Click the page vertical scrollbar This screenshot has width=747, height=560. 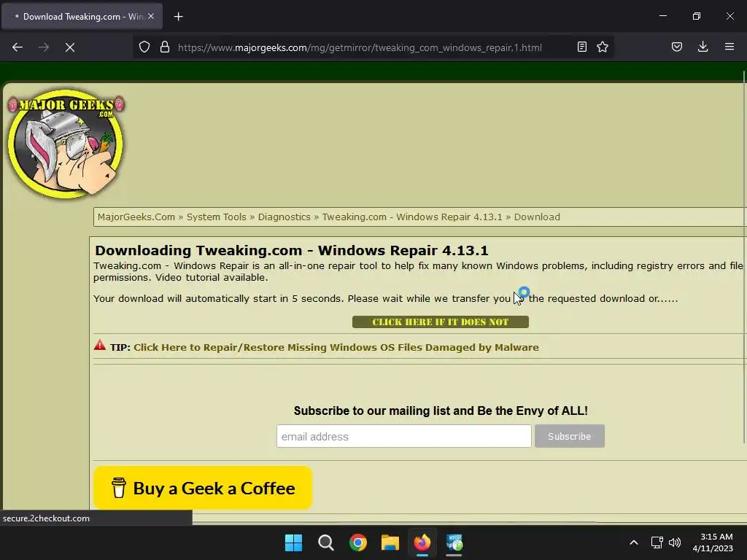click(x=743, y=257)
